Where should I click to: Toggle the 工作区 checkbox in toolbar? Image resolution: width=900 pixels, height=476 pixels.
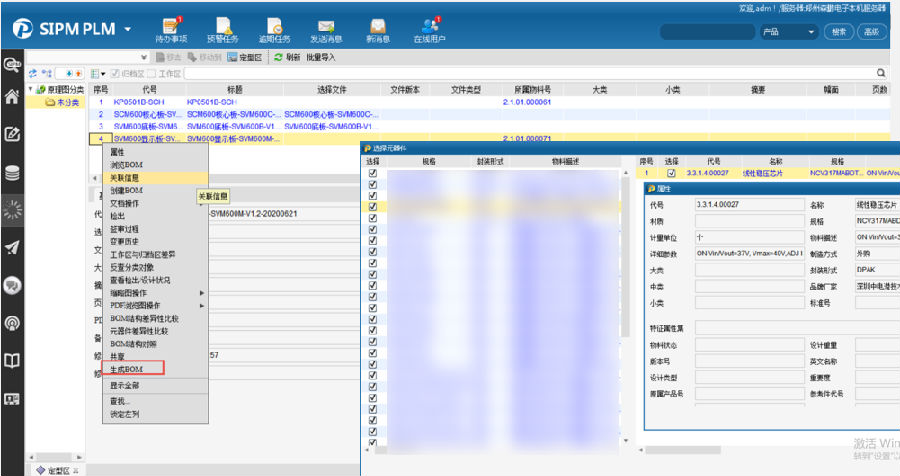[x=152, y=74]
